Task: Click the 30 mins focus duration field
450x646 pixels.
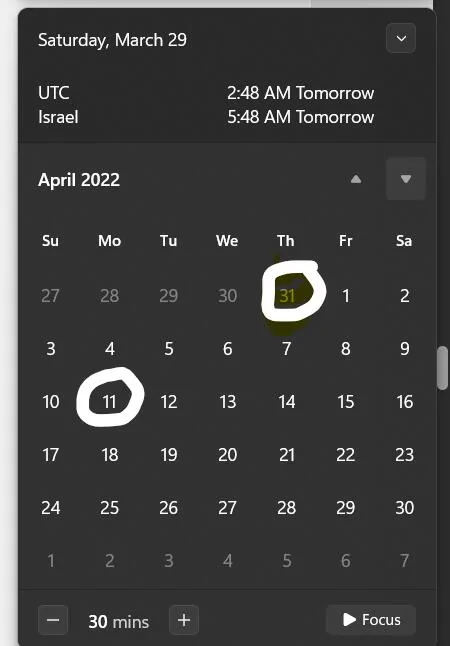Action: click(x=119, y=621)
